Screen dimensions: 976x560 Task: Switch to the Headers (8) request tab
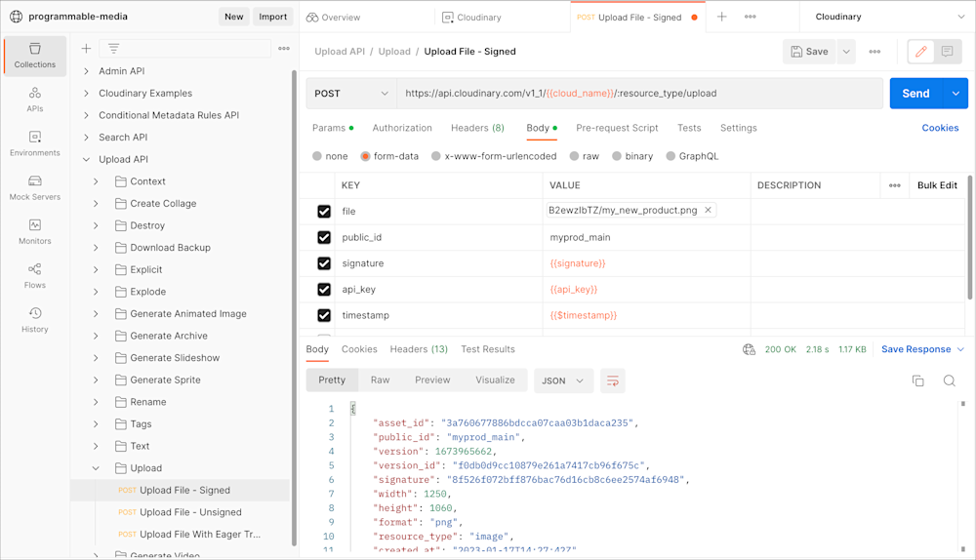coord(477,128)
